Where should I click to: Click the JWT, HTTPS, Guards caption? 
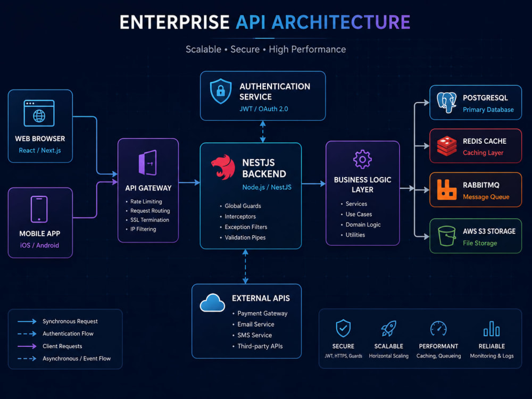click(x=343, y=356)
